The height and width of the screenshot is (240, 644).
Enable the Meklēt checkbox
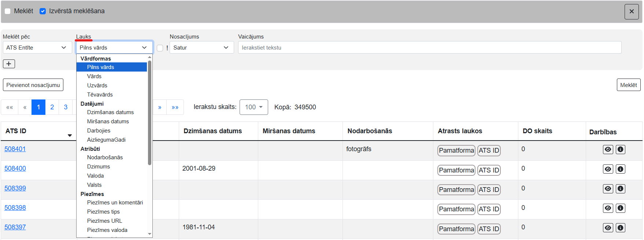(x=7, y=11)
